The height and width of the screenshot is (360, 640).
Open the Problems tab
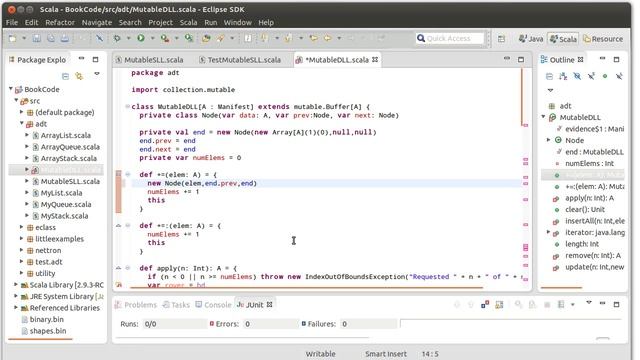click(x=136, y=305)
